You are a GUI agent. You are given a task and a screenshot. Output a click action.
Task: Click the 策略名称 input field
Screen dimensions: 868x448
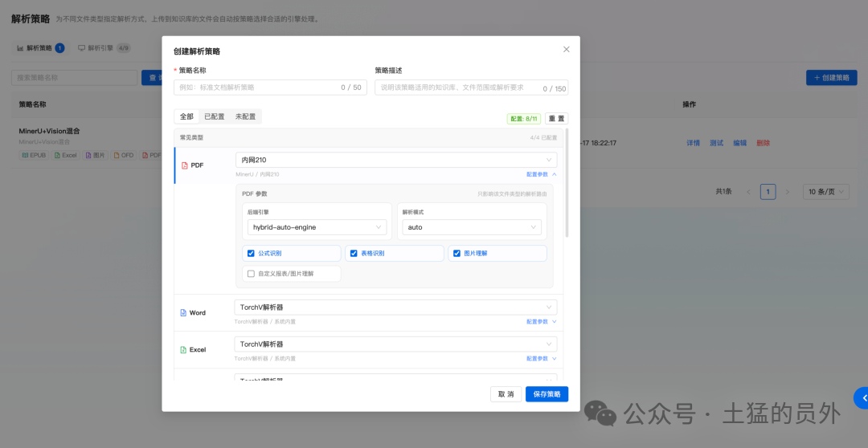click(x=270, y=88)
